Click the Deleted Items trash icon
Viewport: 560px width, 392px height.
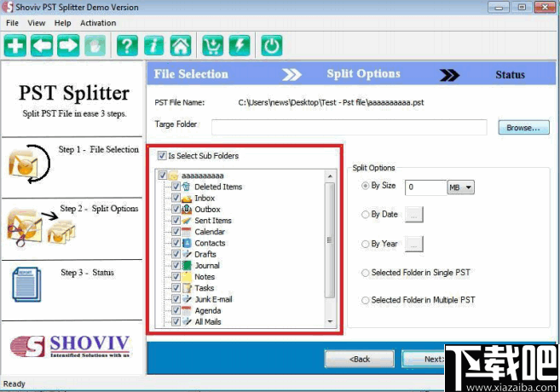click(187, 187)
